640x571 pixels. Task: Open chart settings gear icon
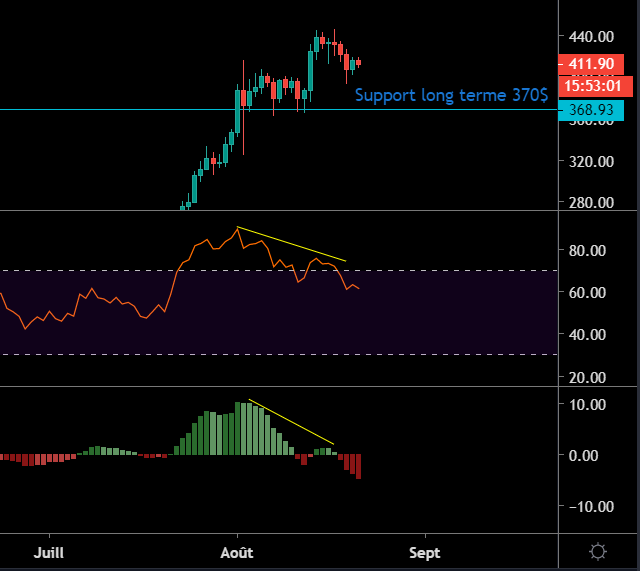pos(598,551)
